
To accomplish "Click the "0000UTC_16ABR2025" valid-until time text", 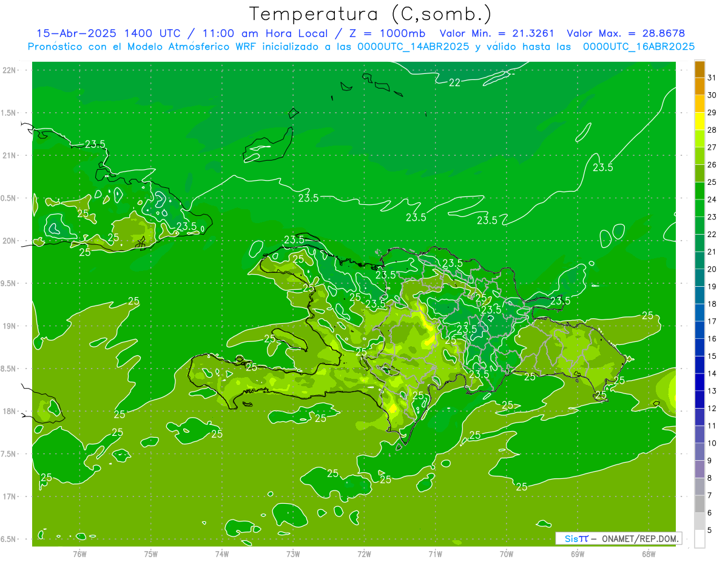I will (639, 47).
